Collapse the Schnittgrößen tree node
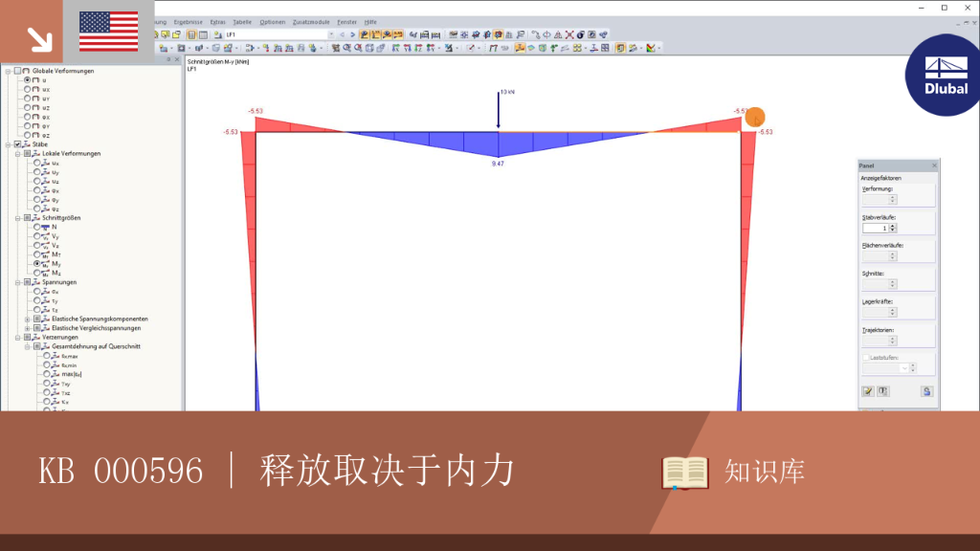The image size is (980, 551). tap(17, 218)
